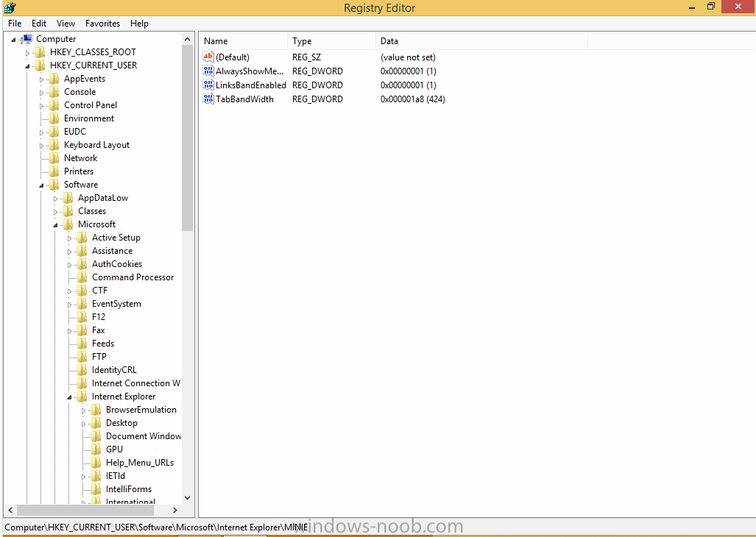This screenshot has width=756, height=537.
Task: Click the HKEY_CURRENT_USER folder icon
Action: (40, 65)
